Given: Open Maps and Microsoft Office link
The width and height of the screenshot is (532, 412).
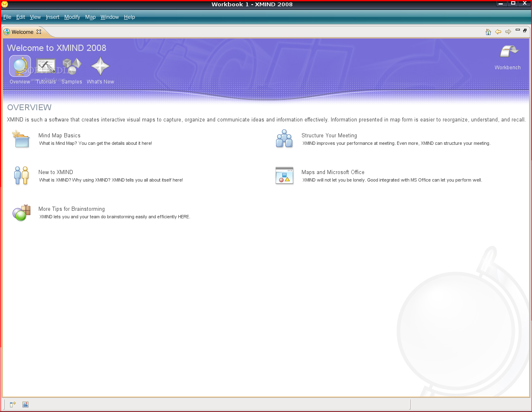Looking at the screenshot, I should (x=333, y=172).
